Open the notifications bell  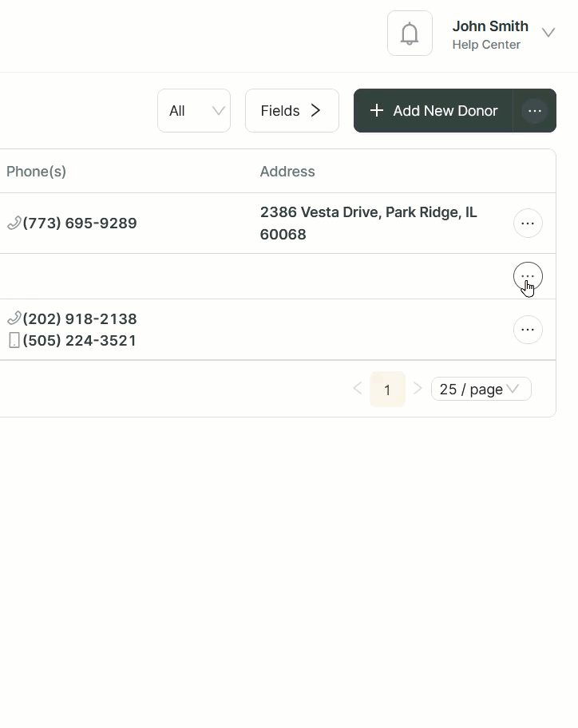pos(410,34)
